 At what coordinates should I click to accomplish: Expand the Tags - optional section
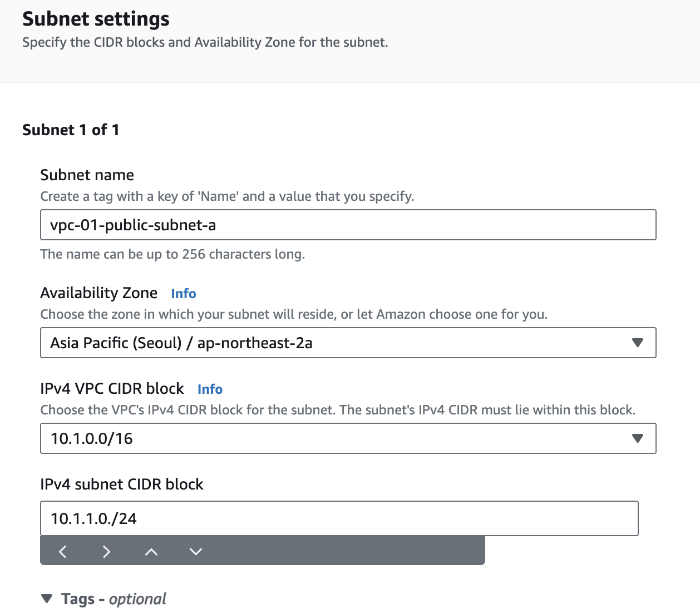(x=47, y=599)
